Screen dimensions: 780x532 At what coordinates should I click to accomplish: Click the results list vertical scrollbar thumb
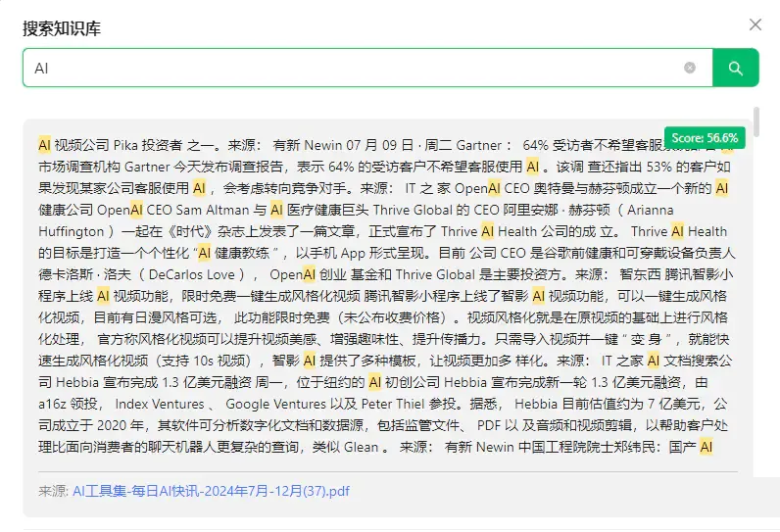pos(756,121)
